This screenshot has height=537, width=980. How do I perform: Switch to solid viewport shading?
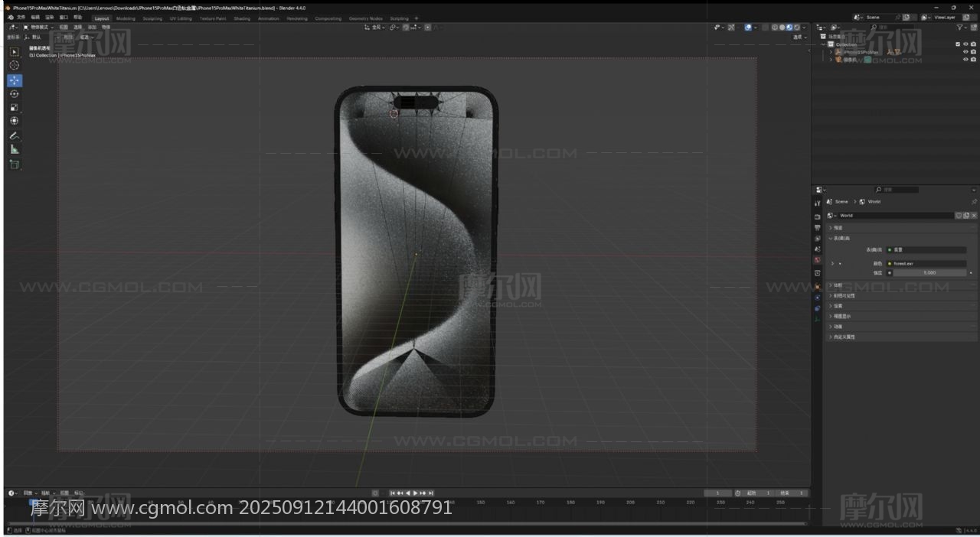[x=782, y=27]
